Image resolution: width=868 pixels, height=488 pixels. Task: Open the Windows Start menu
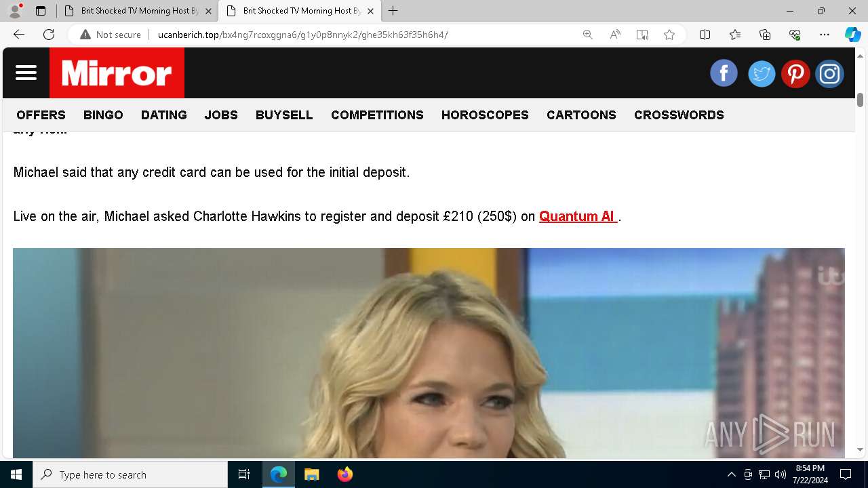pos(16,474)
